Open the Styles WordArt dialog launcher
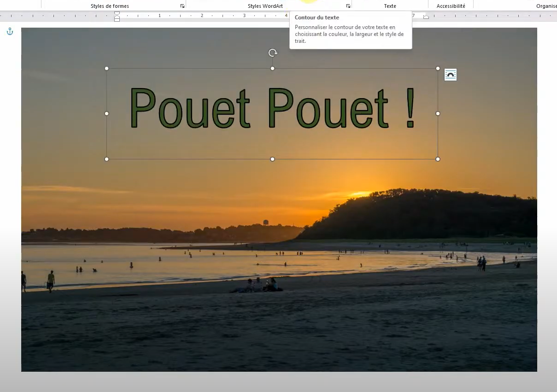Image resolution: width=557 pixels, height=392 pixels. click(x=348, y=6)
